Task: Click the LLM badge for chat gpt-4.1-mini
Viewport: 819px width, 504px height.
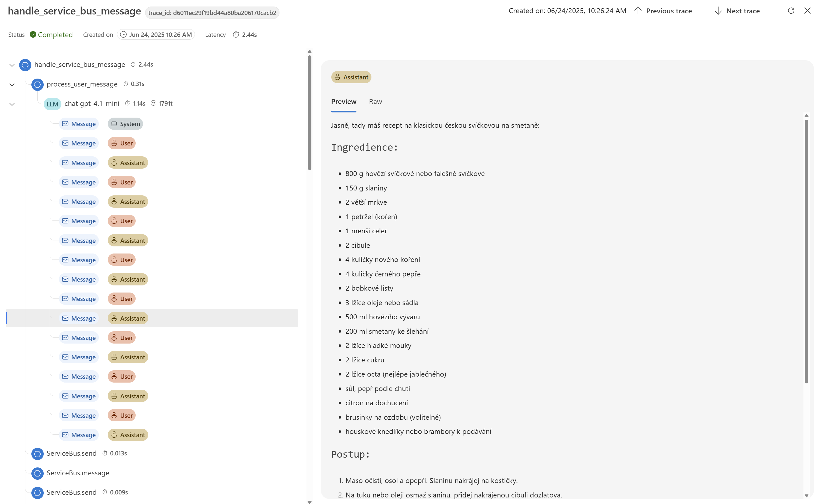Action: pyautogui.click(x=52, y=104)
